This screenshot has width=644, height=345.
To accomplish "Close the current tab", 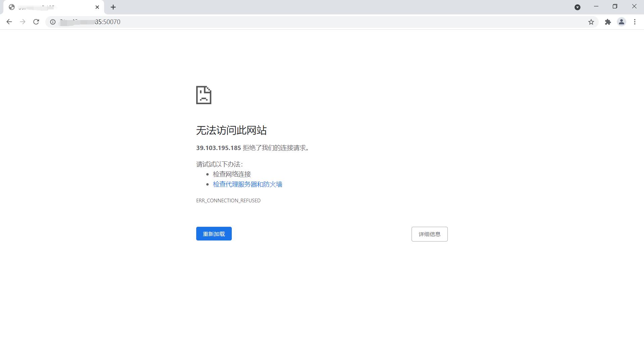I will pos(97,7).
